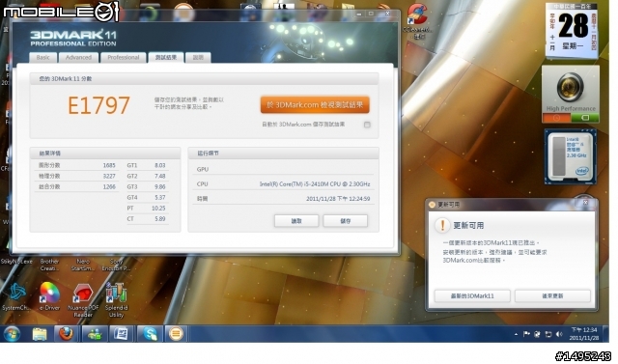Open the Splendid Utility shortcut
This screenshot has width=618, height=364.
(x=116, y=300)
